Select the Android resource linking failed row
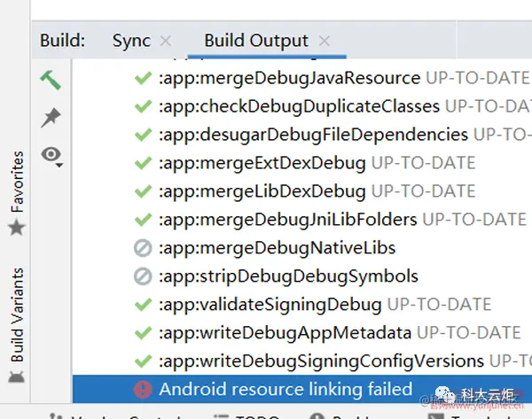The image size is (532, 419). pos(302,389)
